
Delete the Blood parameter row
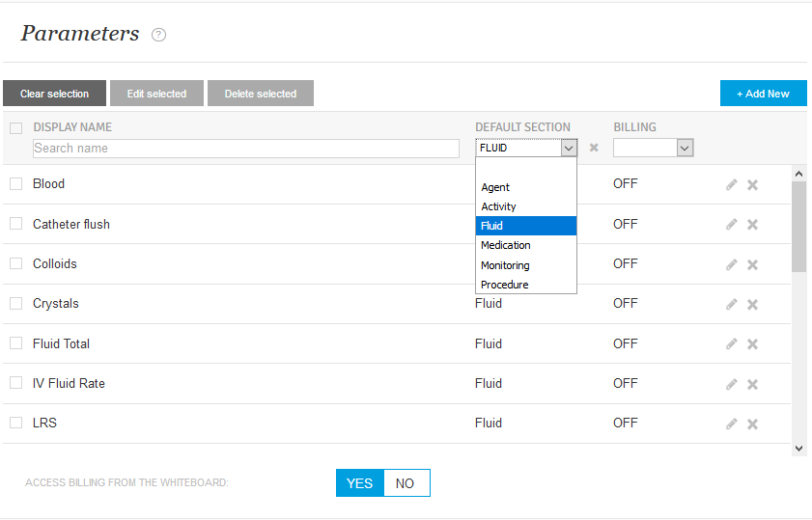pos(752,184)
